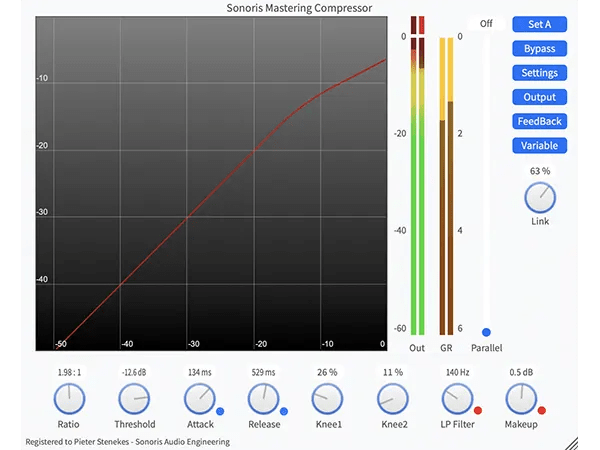
Task: Toggle the red dot beside LP Filter
Action: [478, 411]
